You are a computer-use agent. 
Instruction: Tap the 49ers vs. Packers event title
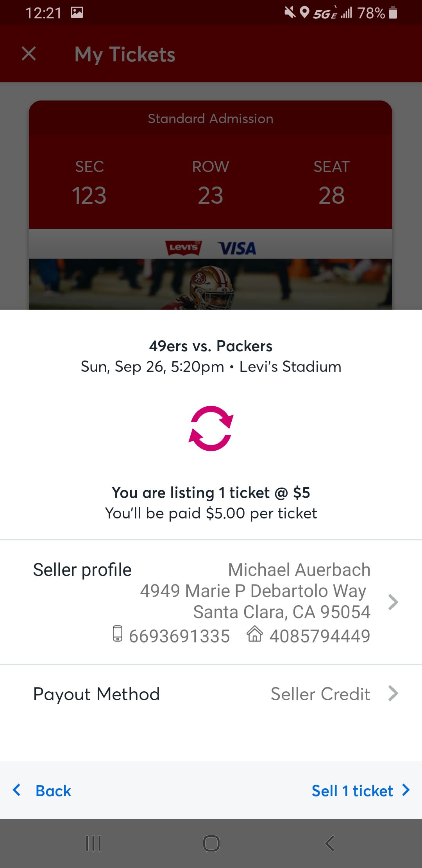coord(211,346)
